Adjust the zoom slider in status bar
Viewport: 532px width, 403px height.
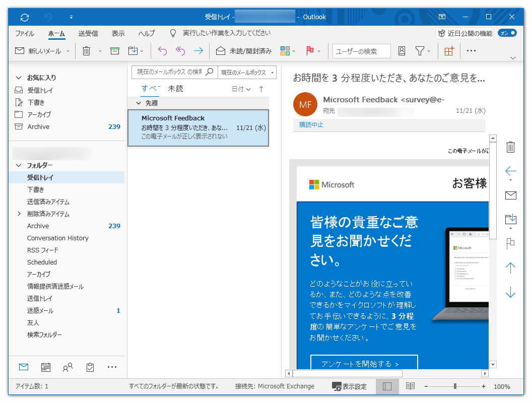[x=456, y=386]
